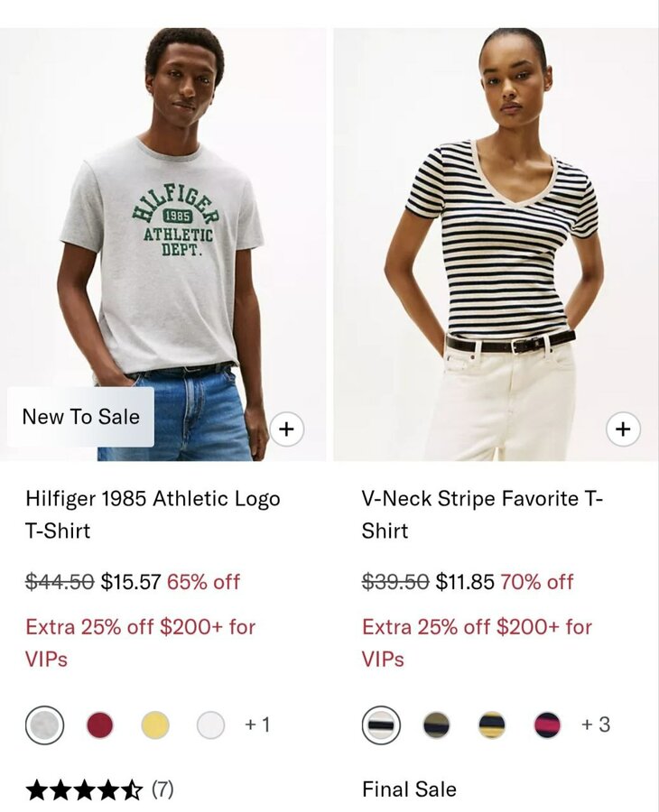Expand the +1 more colors for Athletic Logo T-Shirt
This screenshot has width=659, height=812.
257,724
